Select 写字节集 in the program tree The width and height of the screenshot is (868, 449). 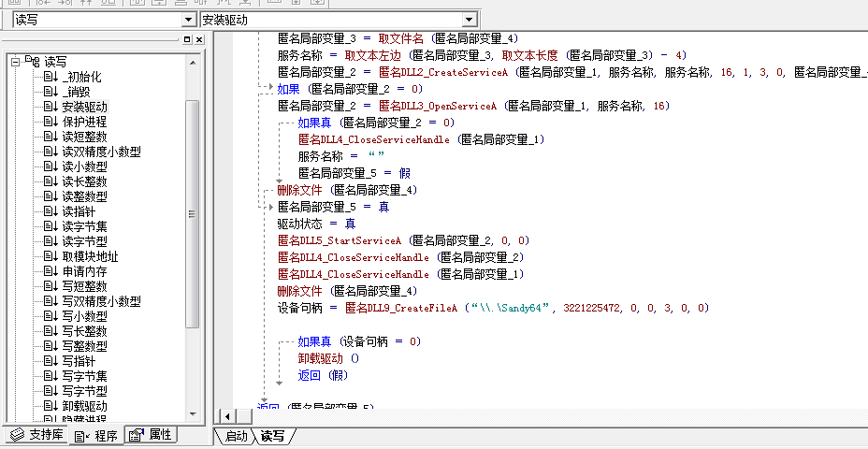[84, 376]
